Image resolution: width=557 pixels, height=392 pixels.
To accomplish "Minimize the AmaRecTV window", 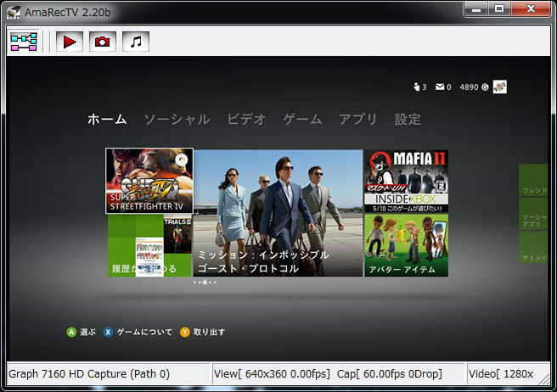I will (x=476, y=8).
